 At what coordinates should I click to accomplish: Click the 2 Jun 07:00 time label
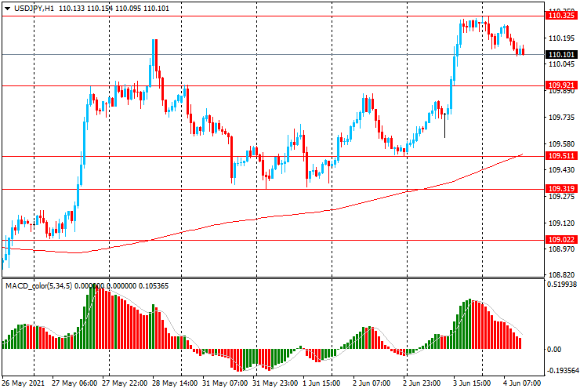[371, 383]
